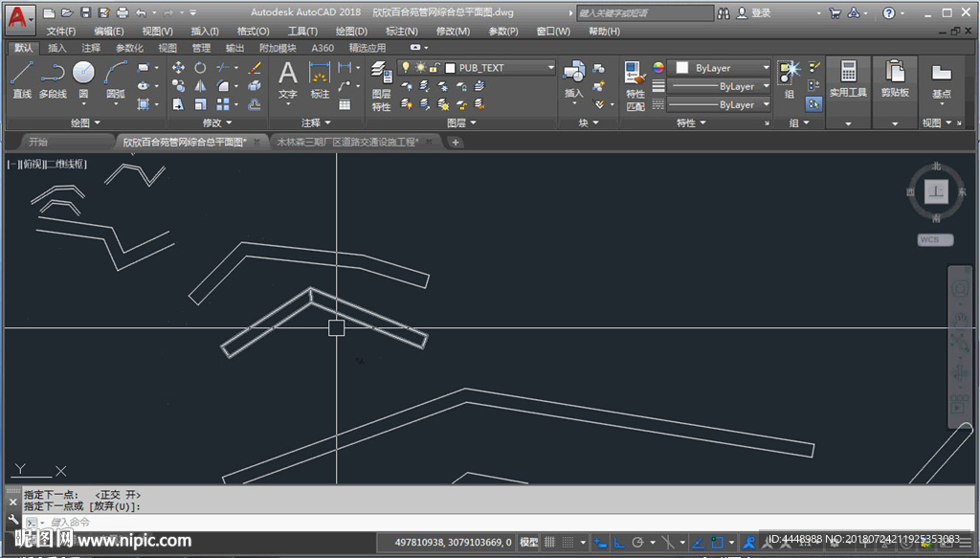Click the Scale tool icon

200,104
